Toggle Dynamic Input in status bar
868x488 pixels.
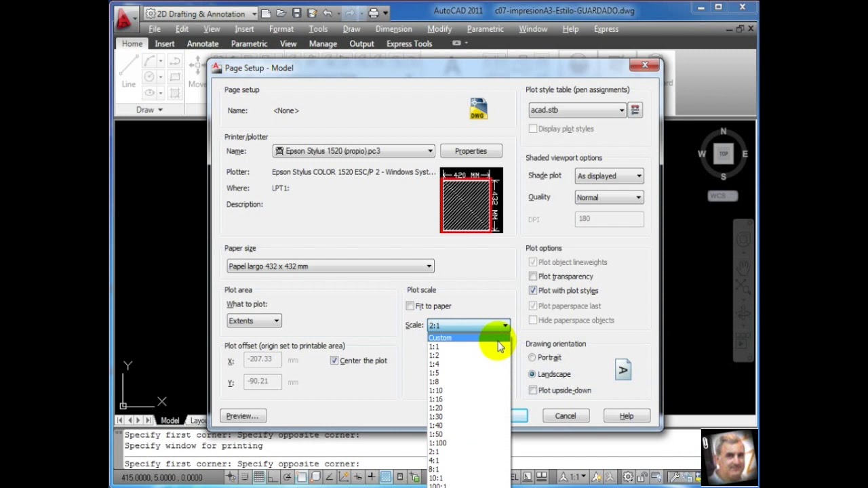tap(357, 477)
